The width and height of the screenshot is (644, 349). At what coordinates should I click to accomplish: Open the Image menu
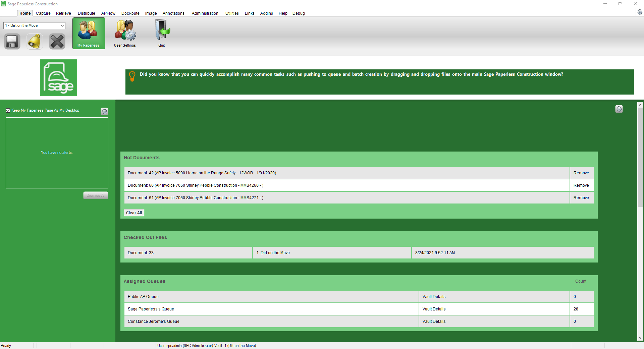151,13
